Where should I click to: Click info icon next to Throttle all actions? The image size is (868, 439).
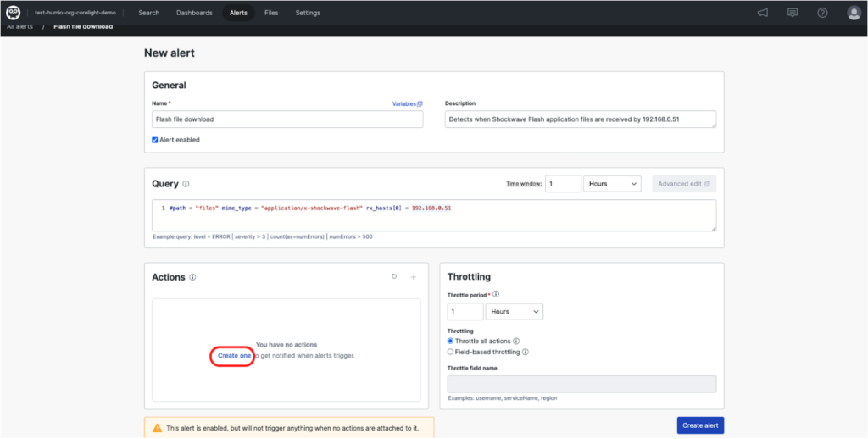point(516,341)
